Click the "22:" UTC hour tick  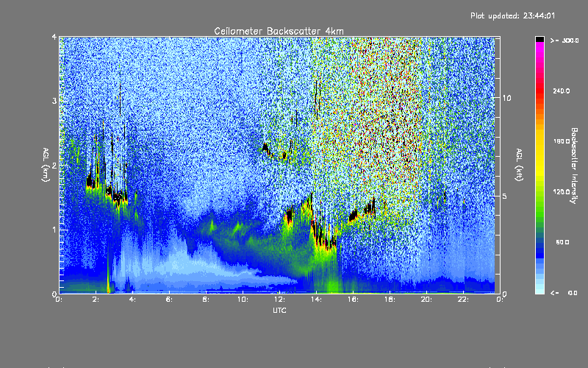coord(463,300)
